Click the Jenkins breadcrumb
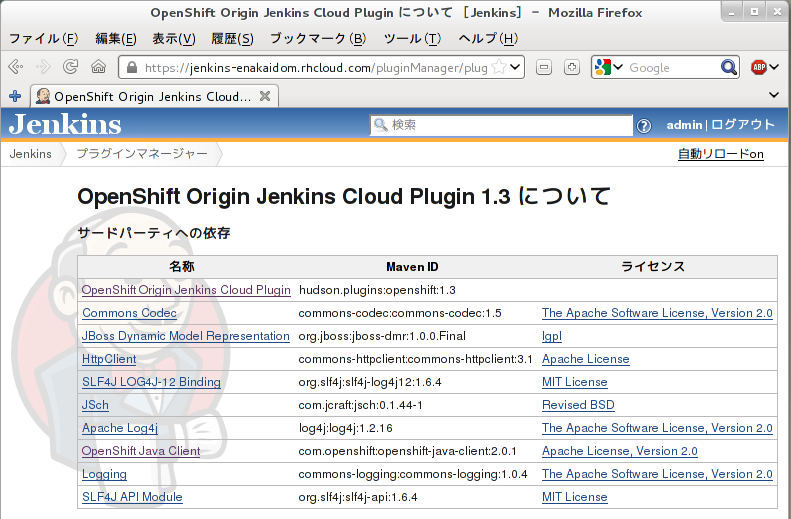The image size is (791, 519). (x=30, y=154)
